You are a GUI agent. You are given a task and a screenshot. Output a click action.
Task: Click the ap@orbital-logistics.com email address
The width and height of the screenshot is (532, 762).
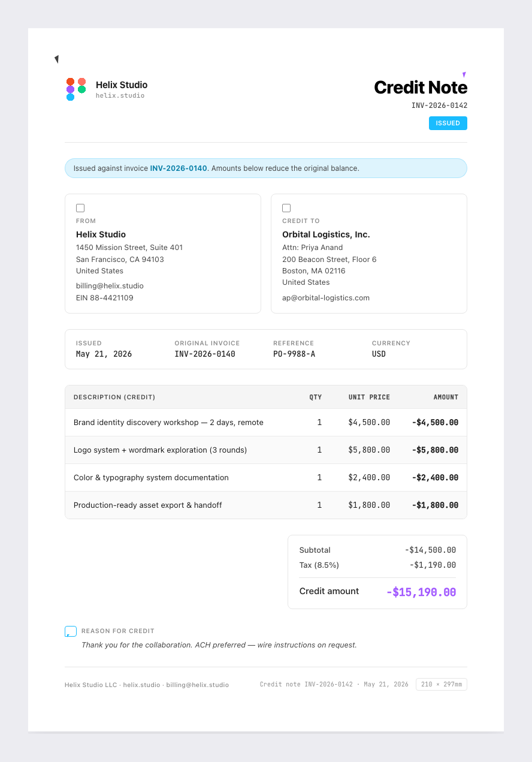tap(326, 298)
